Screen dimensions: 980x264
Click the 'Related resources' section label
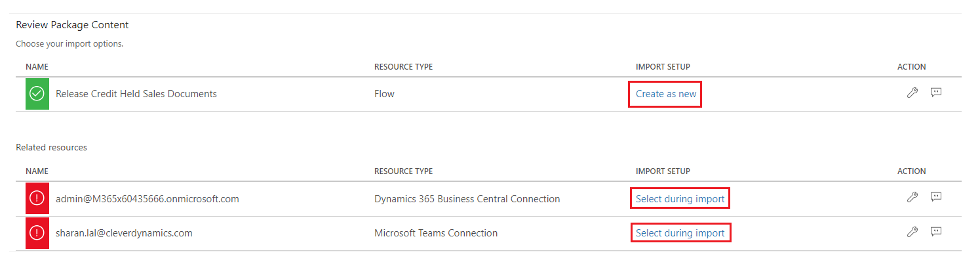[51, 148]
